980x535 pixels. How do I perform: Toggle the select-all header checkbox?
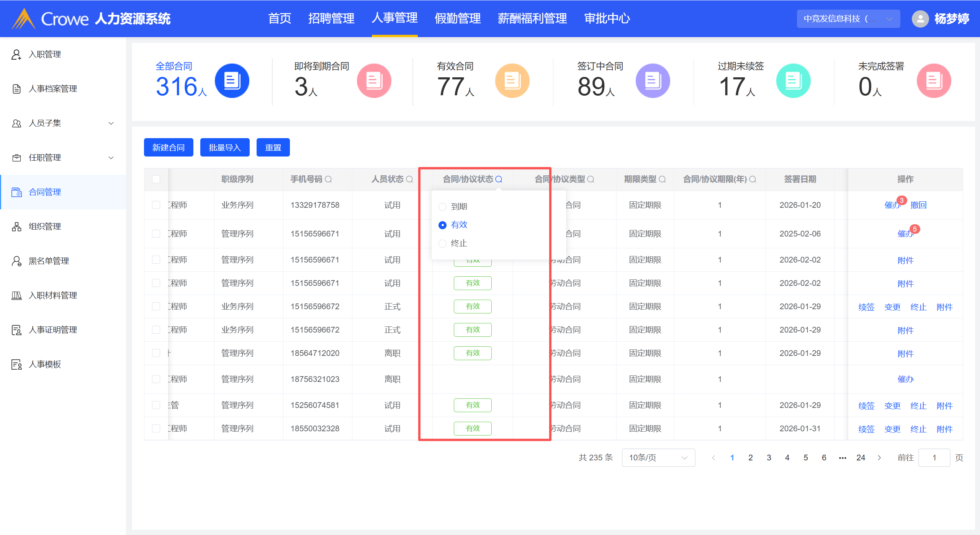point(156,179)
